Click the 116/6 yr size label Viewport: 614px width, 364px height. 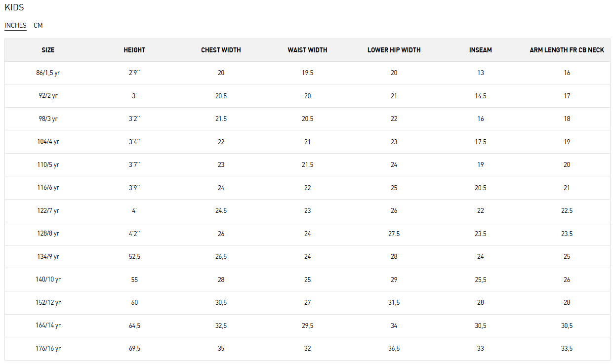pyautogui.click(x=48, y=188)
